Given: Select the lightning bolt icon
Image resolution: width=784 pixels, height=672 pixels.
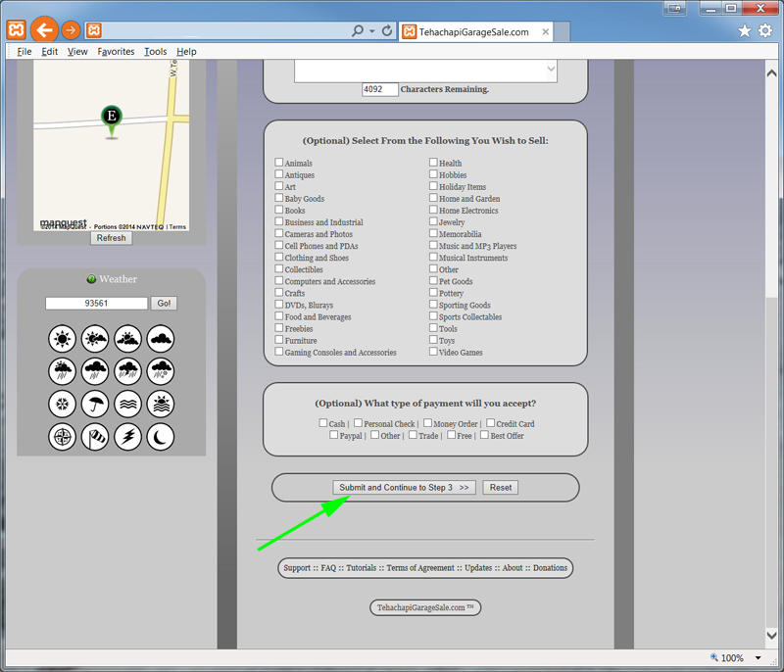Looking at the screenshot, I should (128, 437).
